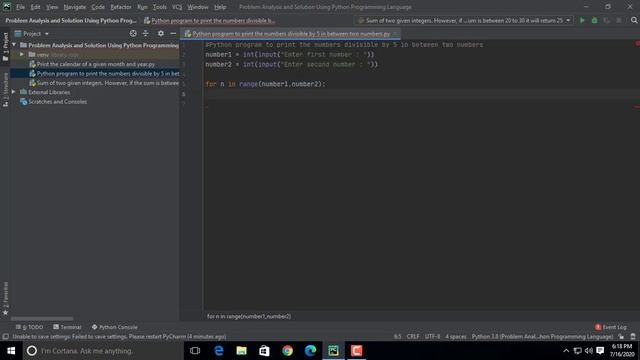The image size is (640, 360).
Task: Open the Refactor menu
Action: (x=121, y=7)
